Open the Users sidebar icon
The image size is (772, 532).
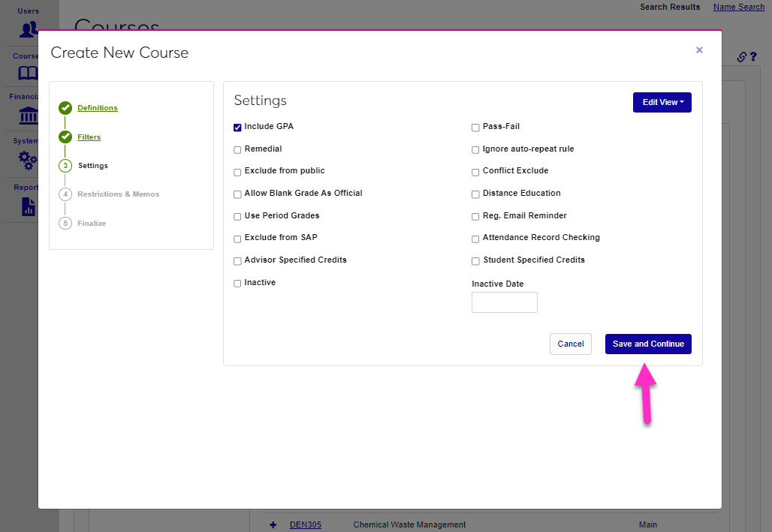pyautogui.click(x=29, y=29)
